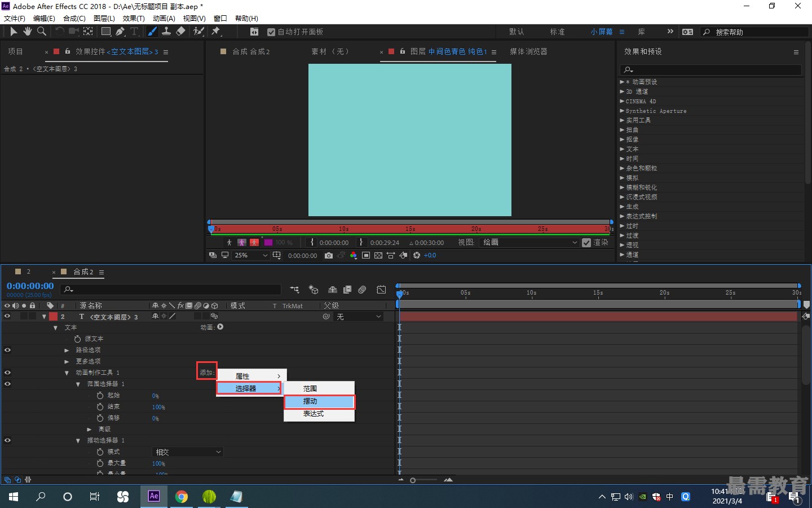Expand 更多选项 in timeline
The width and height of the screenshot is (812, 508).
click(x=67, y=361)
